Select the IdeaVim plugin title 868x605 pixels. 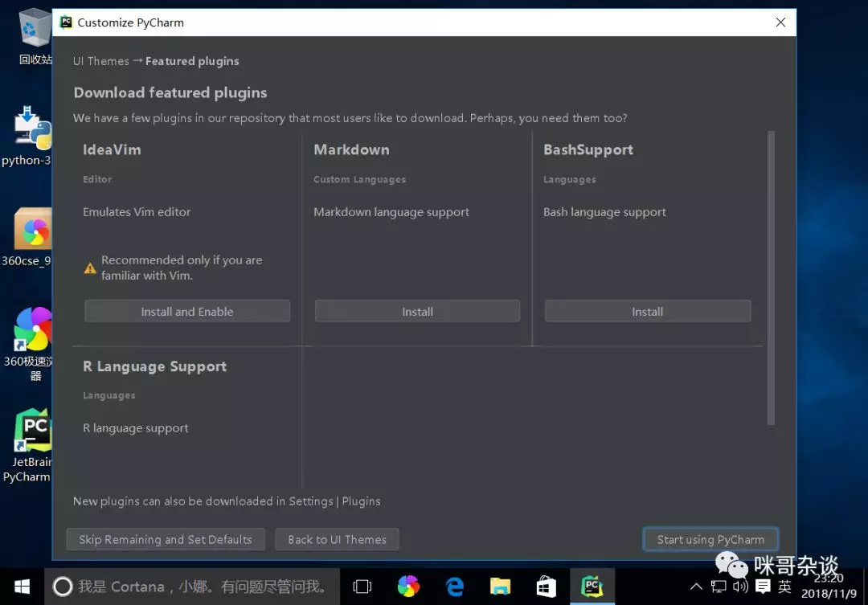point(112,149)
